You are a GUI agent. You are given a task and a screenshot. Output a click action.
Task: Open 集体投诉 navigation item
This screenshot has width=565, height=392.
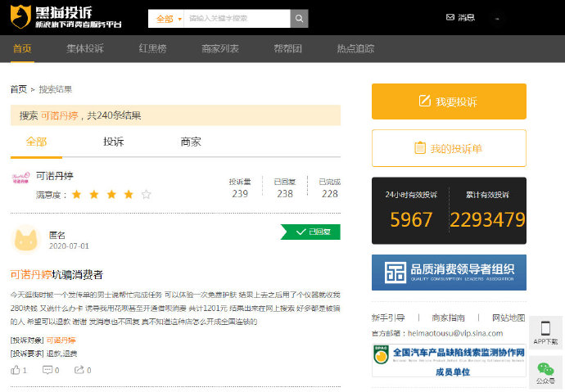point(85,48)
